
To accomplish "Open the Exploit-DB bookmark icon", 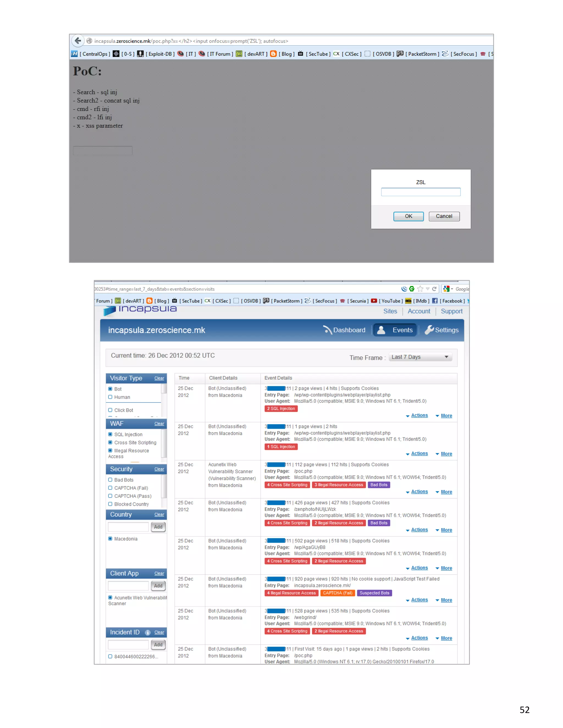I will 140,54.
